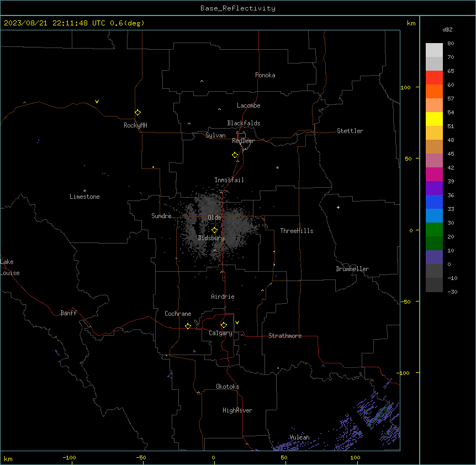Click the white asterisk east of Innisfail
Viewport: 476px width, 465px height.
[277, 167]
